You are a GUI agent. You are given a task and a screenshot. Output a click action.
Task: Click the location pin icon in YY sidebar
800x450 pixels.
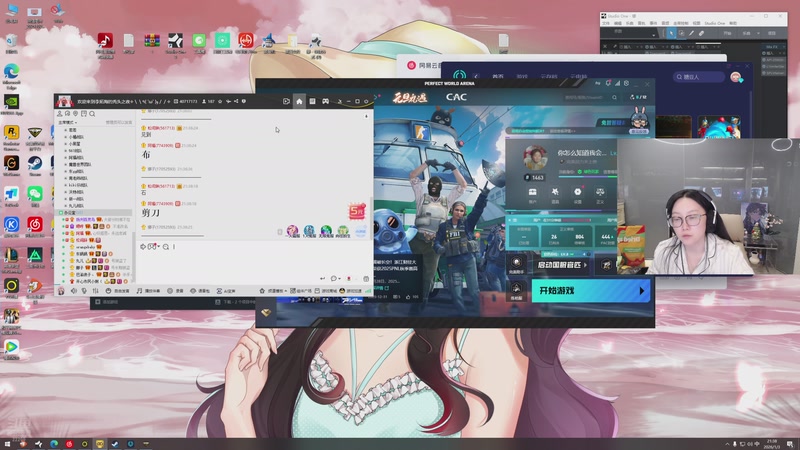pyautogui.click(x=76, y=114)
